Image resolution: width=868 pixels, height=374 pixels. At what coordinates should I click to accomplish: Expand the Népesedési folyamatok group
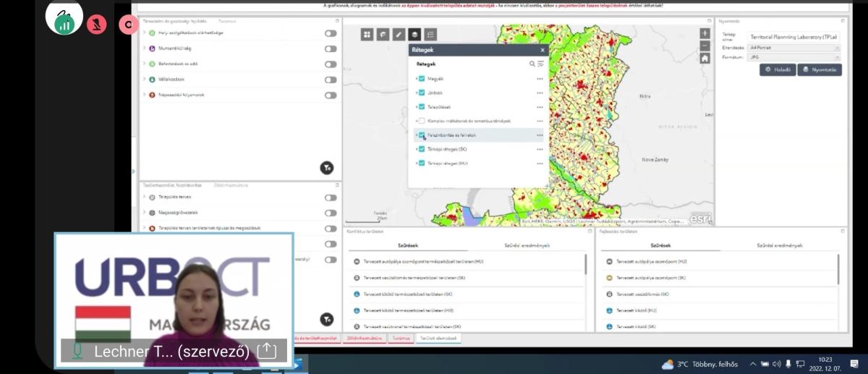[x=145, y=95]
